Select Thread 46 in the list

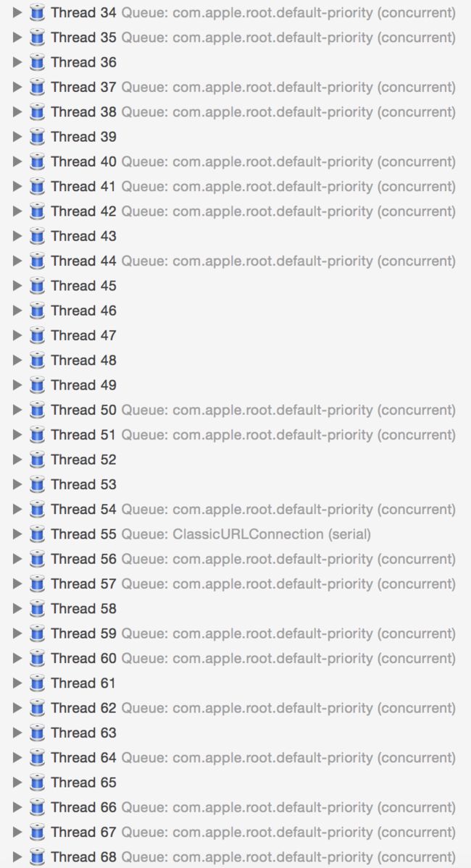click(x=83, y=311)
